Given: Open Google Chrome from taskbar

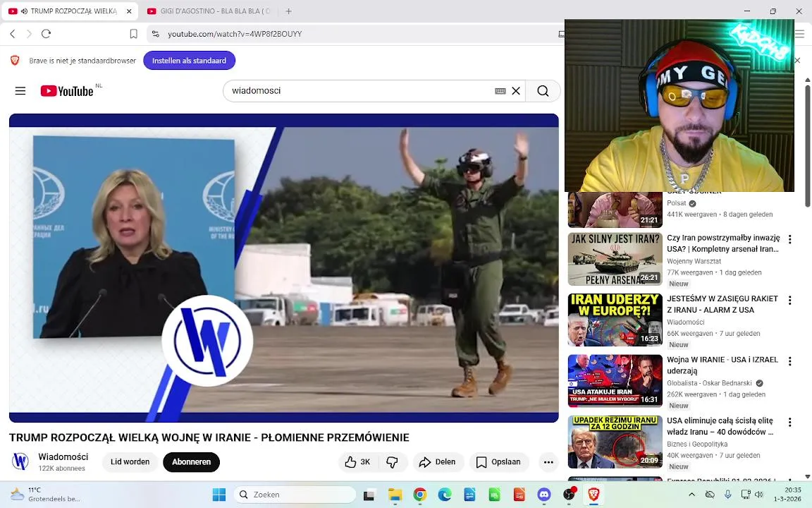Looking at the screenshot, I should [x=420, y=495].
